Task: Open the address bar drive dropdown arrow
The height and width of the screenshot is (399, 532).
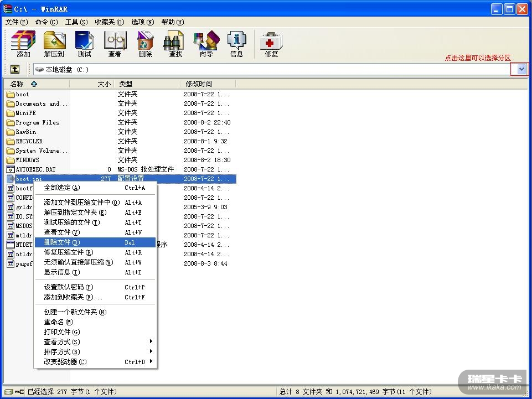Action: [521, 69]
